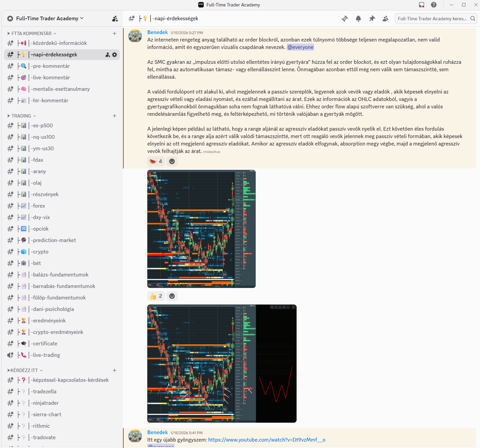The width and height of the screenshot is (480, 448).
Task: Click the server search field
Action: (x=432, y=19)
